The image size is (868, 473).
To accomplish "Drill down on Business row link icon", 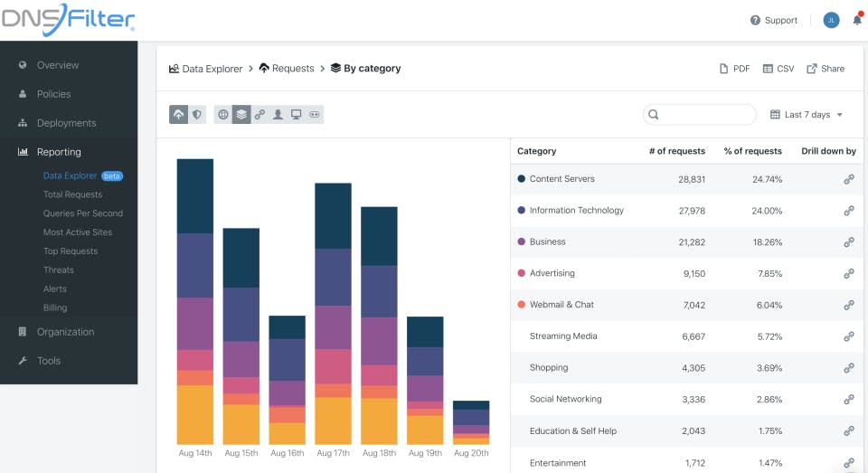I will [x=848, y=242].
